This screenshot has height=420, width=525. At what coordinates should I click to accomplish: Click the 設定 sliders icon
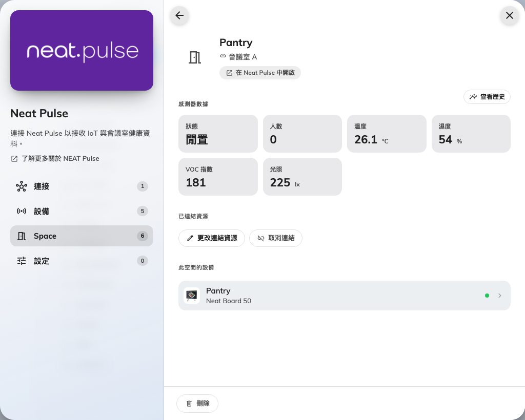tap(22, 261)
